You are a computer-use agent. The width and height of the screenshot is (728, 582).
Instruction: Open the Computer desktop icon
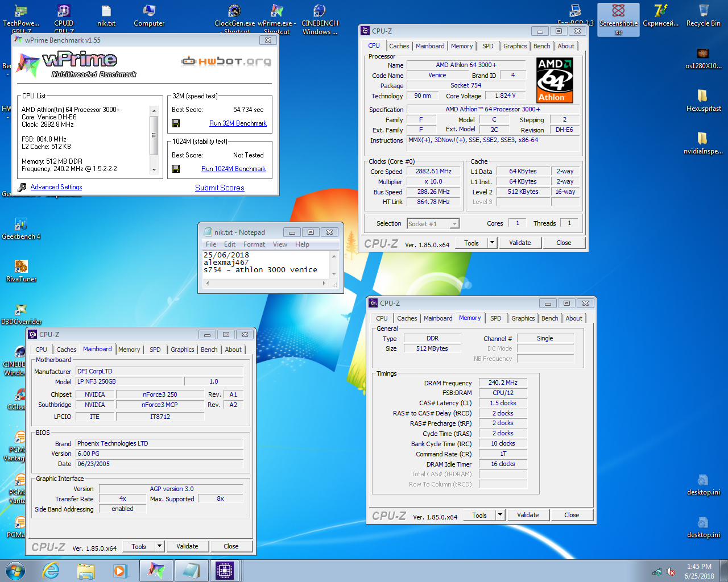pyautogui.click(x=149, y=16)
